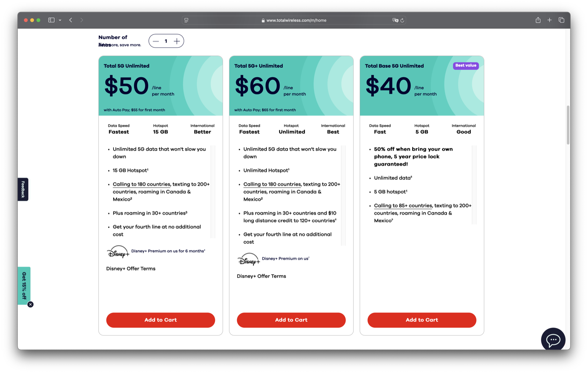Screen dimensions: 588x373
Task: Click the Total Base 5G Unlimited plan title
Action: (x=394, y=66)
